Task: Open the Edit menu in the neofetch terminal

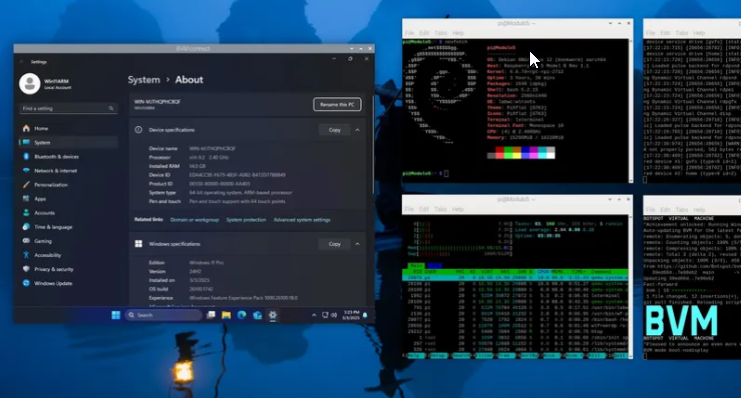Action: point(424,33)
